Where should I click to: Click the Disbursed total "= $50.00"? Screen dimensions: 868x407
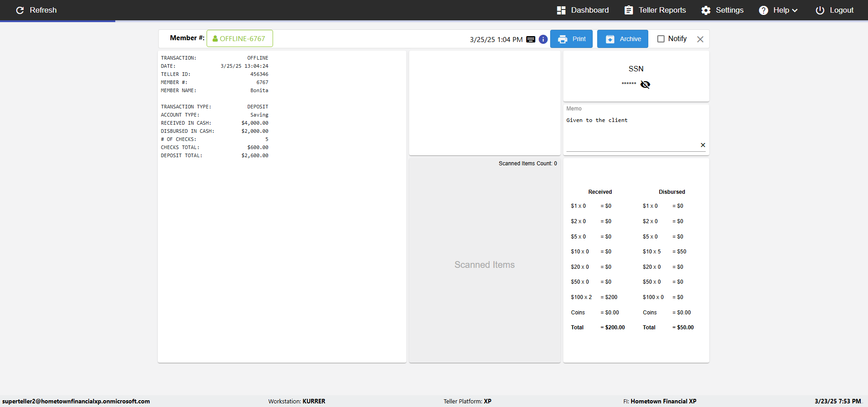[x=683, y=327]
